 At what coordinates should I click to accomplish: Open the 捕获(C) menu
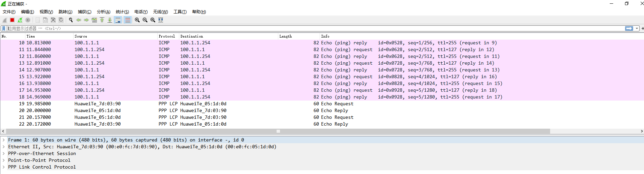pyautogui.click(x=84, y=12)
